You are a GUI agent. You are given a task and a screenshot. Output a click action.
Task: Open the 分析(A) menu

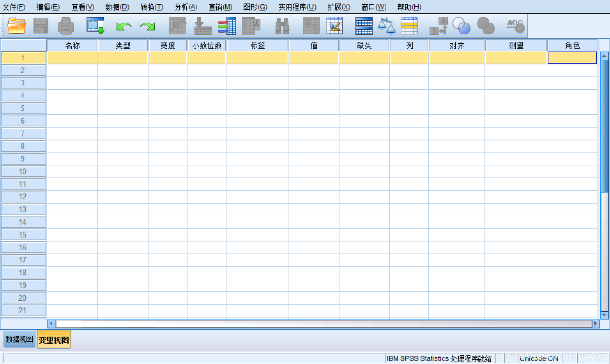click(186, 7)
